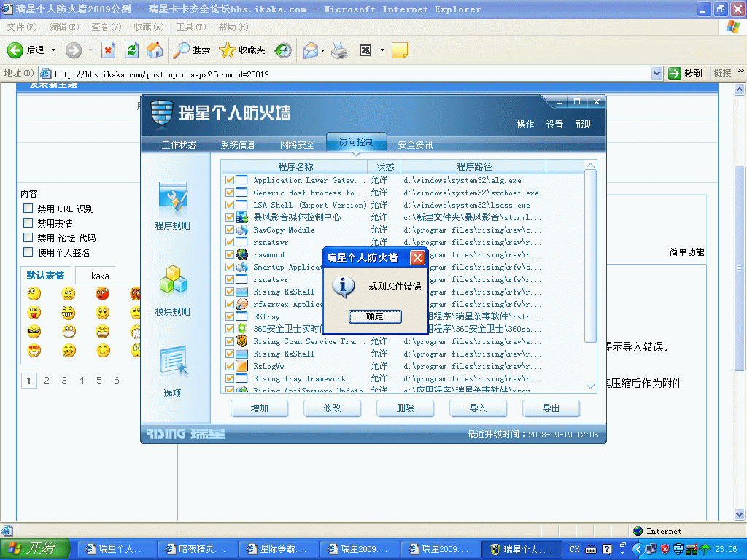Open 程序规则 section in firewall sidebar
747x560 pixels.
(172, 206)
